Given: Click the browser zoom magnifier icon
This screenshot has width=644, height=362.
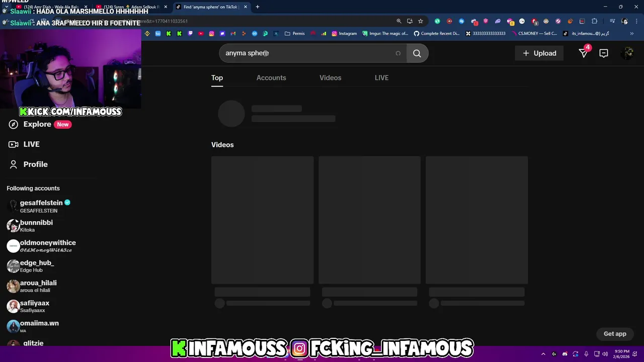Looking at the screenshot, I should (399, 21).
